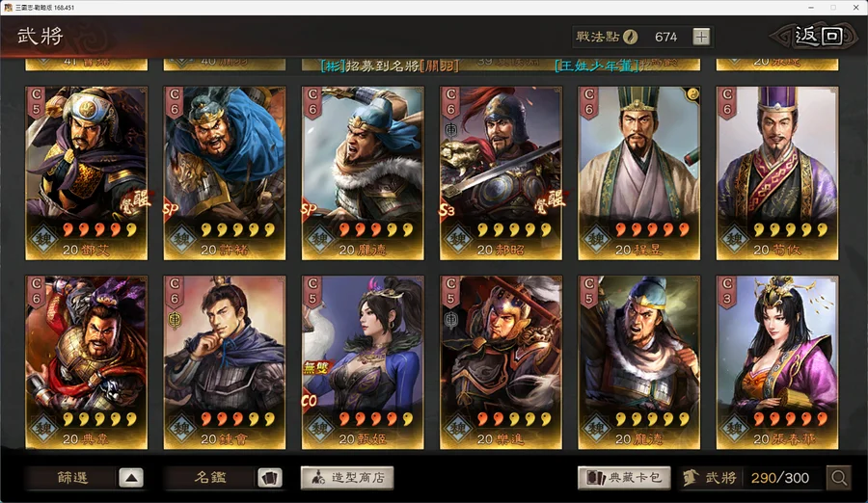868x503 pixels.
Task: Select the 張春華 general card
Action: pyautogui.click(x=777, y=362)
